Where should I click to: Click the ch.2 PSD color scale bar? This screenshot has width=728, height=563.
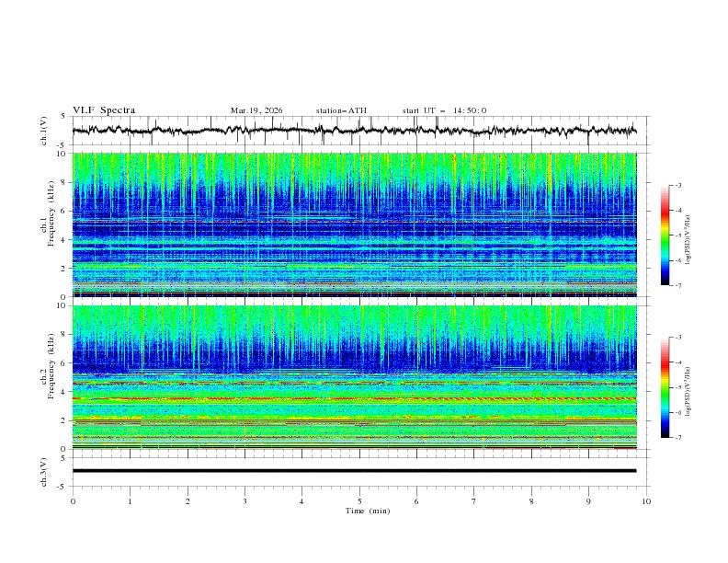coord(665,387)
